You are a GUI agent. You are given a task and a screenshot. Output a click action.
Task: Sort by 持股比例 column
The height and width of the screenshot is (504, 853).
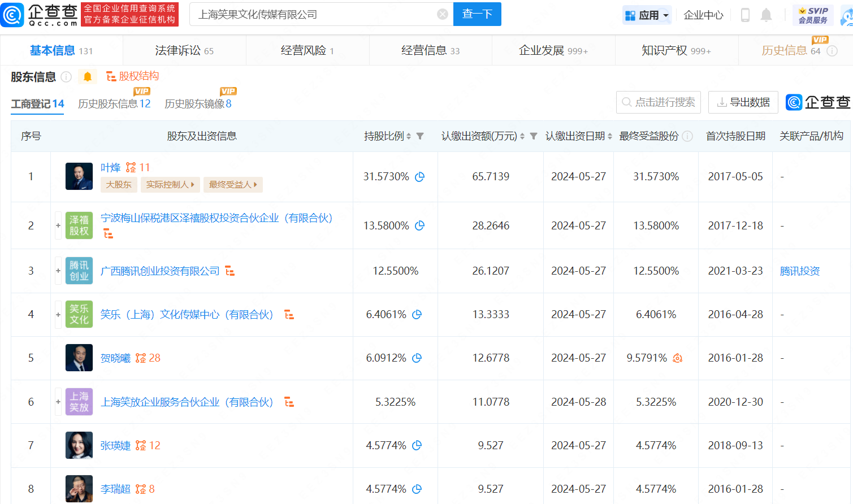pyautogui.click(x=409, y=136)
